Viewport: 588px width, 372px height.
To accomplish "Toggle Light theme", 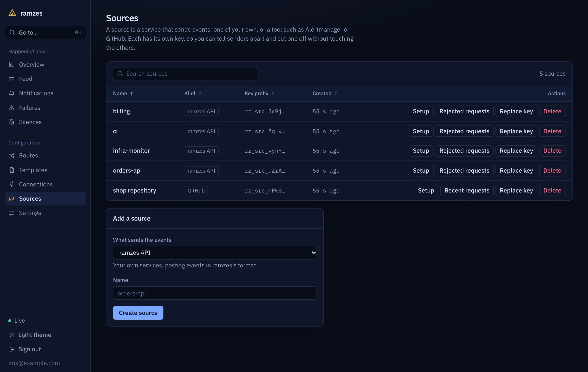I will pos(30,335).
